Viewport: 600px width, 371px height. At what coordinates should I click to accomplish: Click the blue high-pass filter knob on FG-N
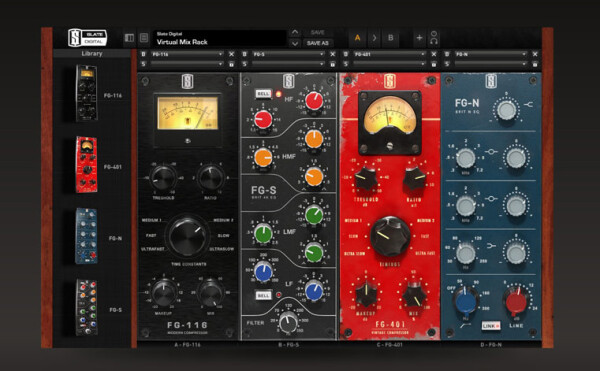(466, 301)
